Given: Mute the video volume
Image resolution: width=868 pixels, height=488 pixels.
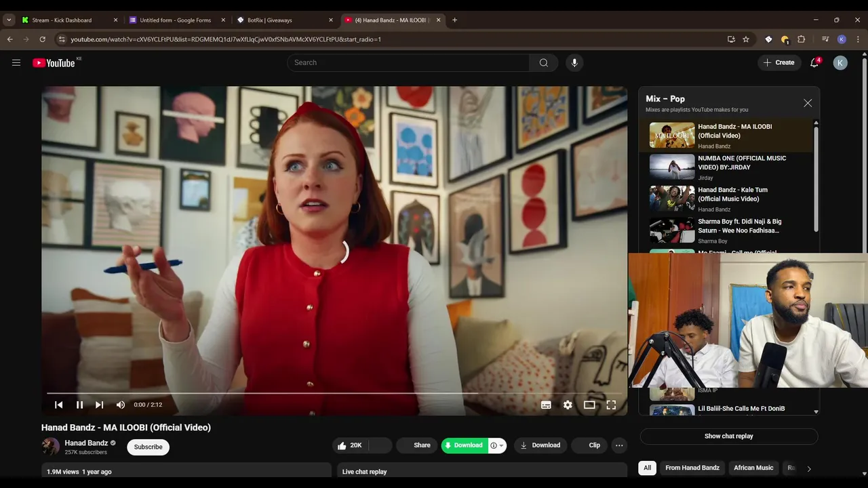Looking at the screenshot, I should click(x=121, y=405).
